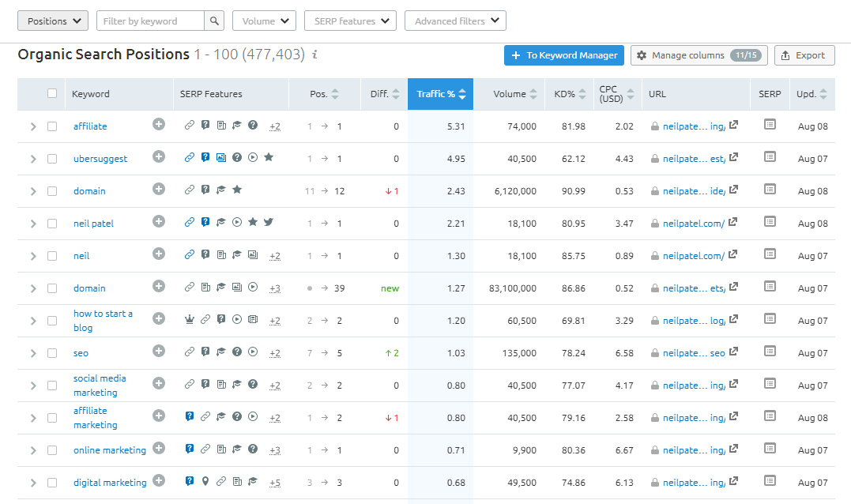Check the 'neil patel' row checkbox
Viewport: 851px width, 504px height.
click(x=52, y=224)
